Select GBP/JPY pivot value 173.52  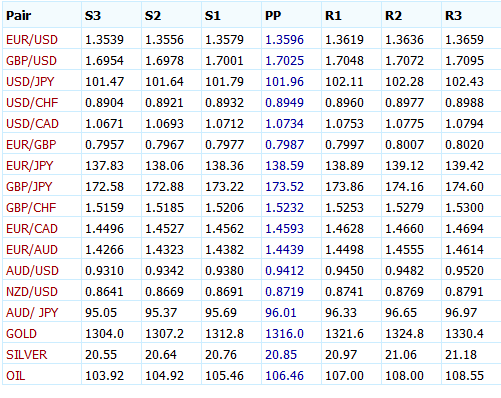[284, 187]
